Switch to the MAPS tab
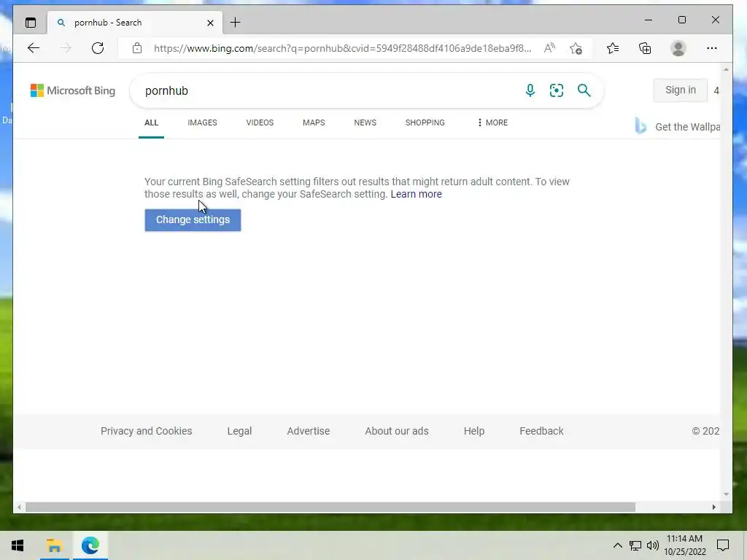747x560 pixels. [314, 122]
